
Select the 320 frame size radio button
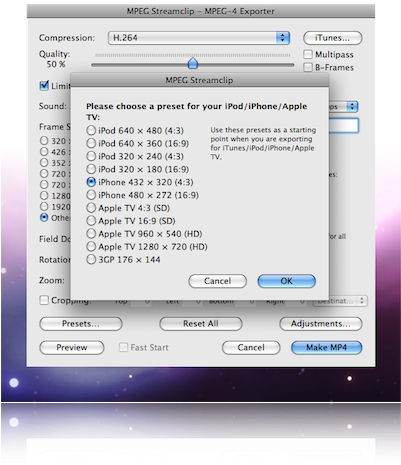coord(44,141)
